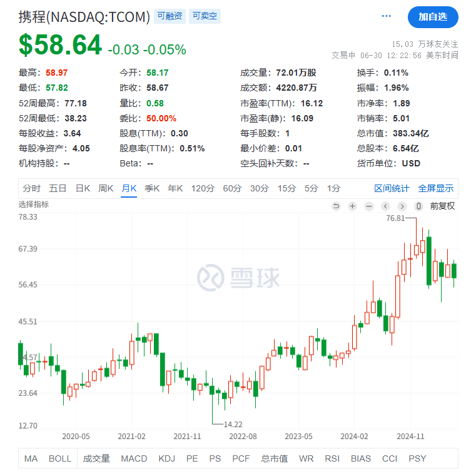
Task: Move chart left with the left arrow icon
Action: click(x=385, y=206)
